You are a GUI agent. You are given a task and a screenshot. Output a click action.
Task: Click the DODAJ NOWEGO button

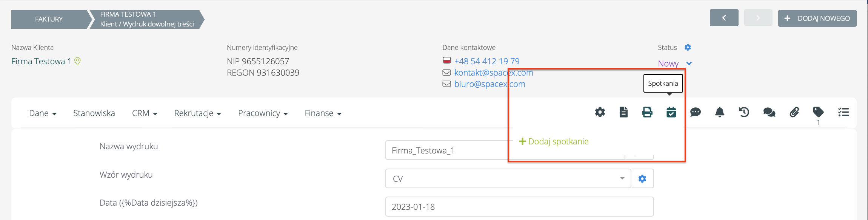(817, 18)
